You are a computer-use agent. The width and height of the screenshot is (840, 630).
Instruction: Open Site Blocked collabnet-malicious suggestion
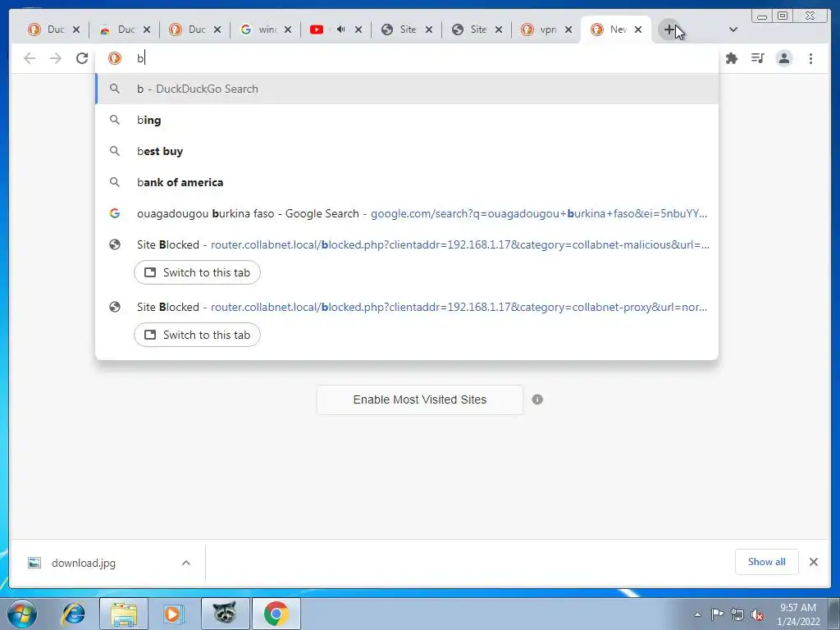(x=407, y=244)
